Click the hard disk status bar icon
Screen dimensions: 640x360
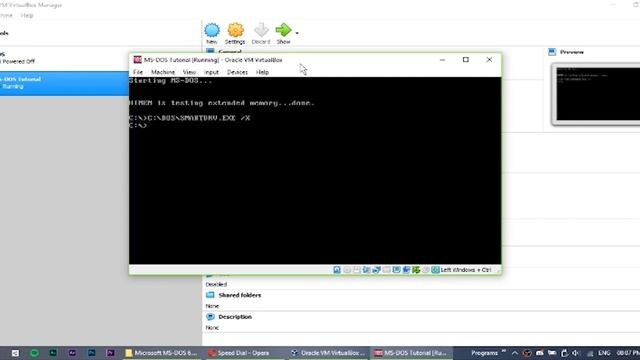coord(337,270)
